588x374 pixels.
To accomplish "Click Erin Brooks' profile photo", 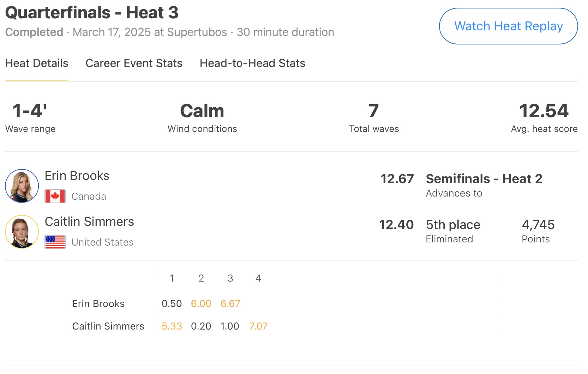I will 22,186.
